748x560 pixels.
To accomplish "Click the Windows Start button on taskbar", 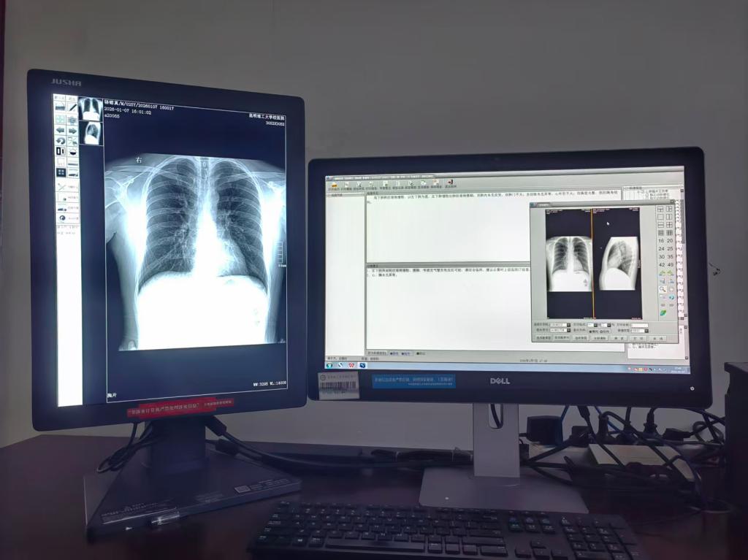I will (329, 364).
